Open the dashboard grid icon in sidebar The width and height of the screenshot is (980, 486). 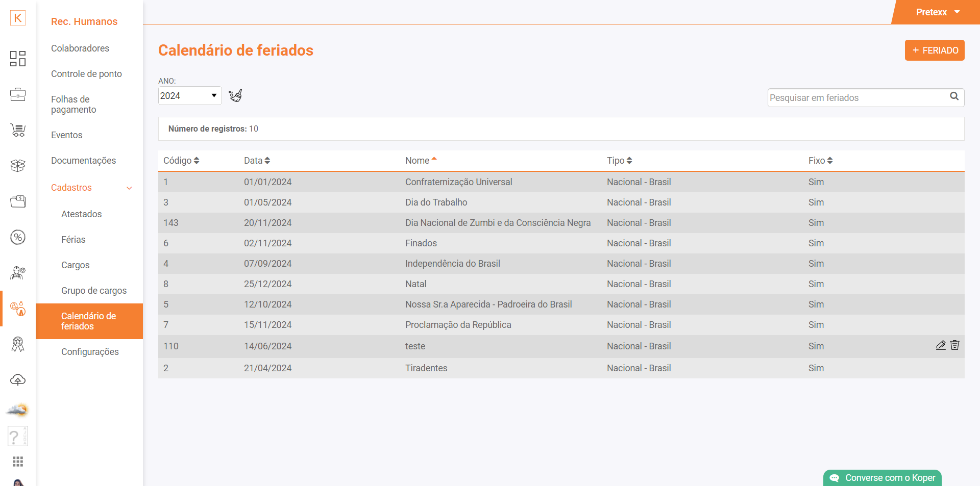pyautogui.click(x=18, y=59)
